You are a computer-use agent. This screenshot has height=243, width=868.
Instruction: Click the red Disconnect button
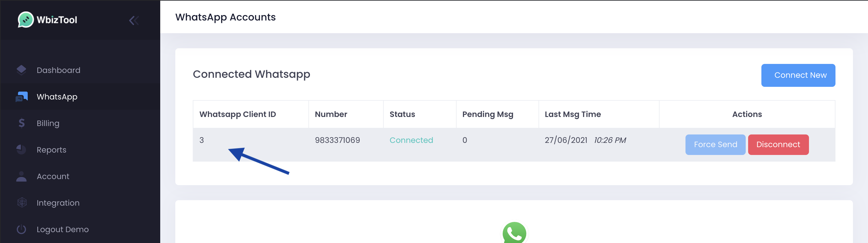[x=778, y=144]
